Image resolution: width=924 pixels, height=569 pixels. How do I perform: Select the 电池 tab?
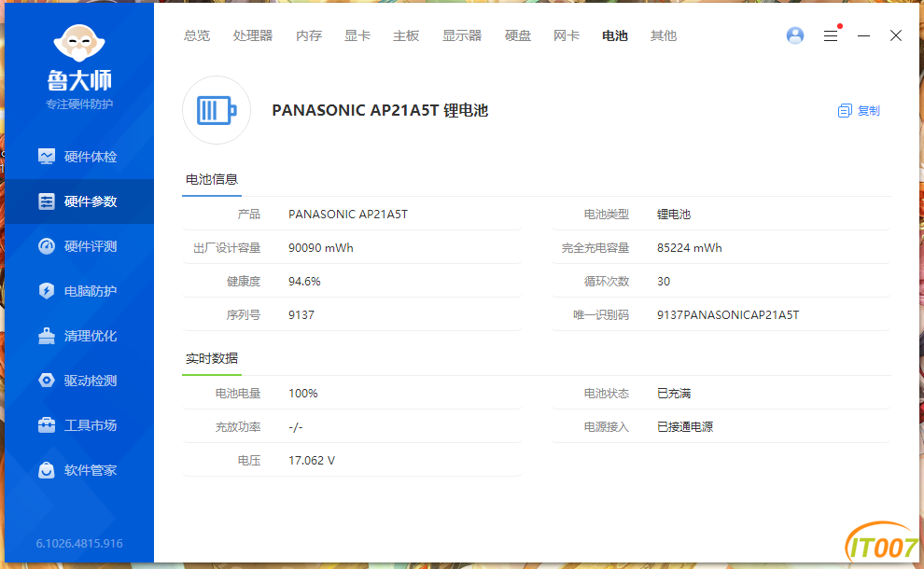(x=615, y=36)
